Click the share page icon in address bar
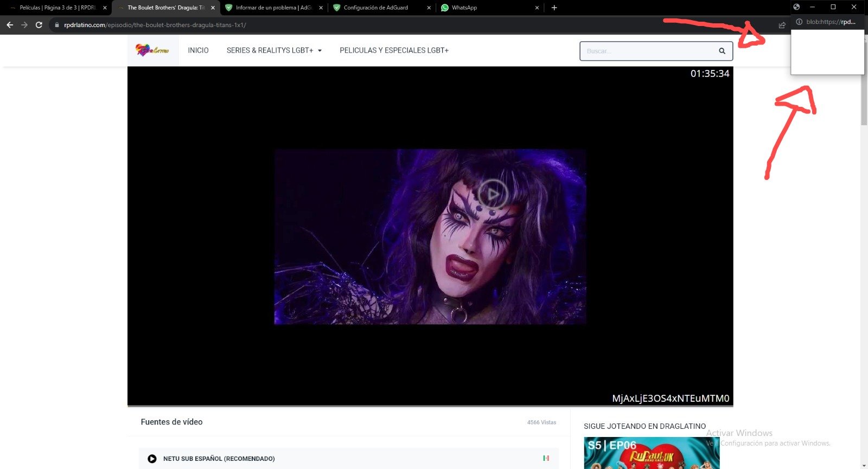 click(x=782, y=25)
